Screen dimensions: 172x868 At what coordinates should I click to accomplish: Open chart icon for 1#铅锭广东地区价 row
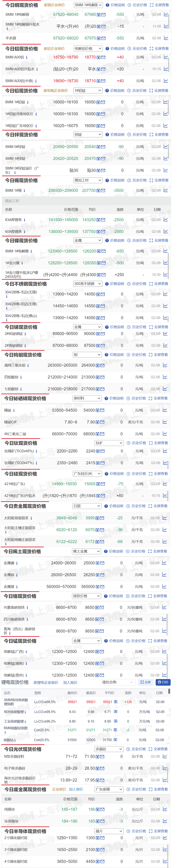click(166, 126)
